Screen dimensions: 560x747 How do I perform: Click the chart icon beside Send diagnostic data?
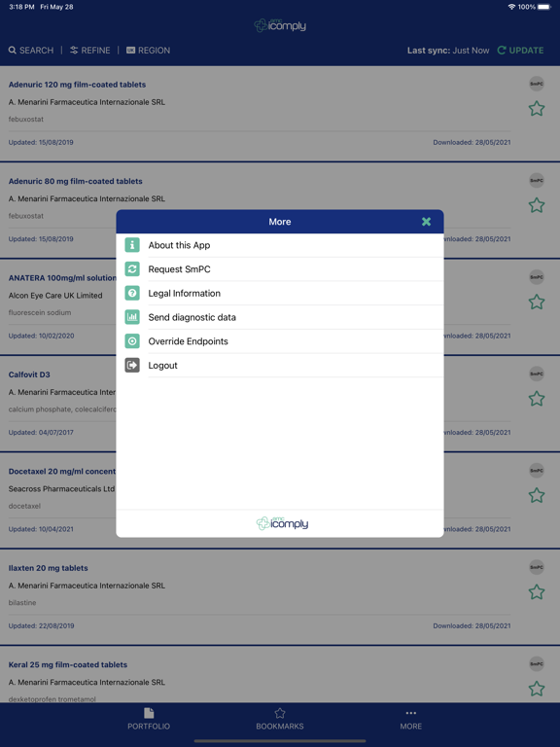pyautogui.click(x=132, y=317)
